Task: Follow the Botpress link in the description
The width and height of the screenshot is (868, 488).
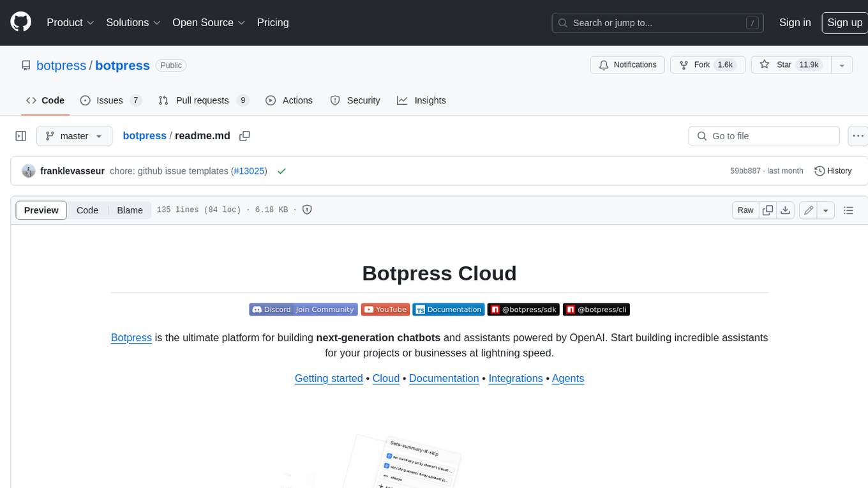Action: tap(131, 337)
